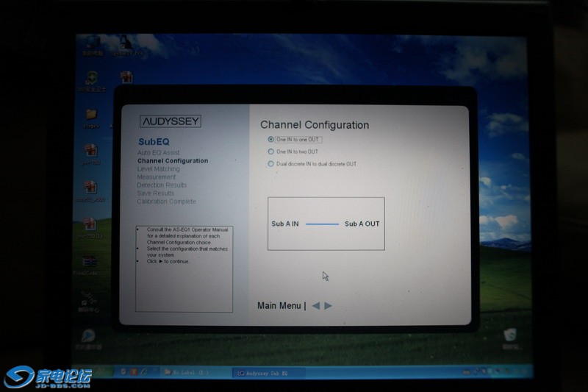Select the One IN to one OUT option
The image size is (588, 392).
click(295, 140)
